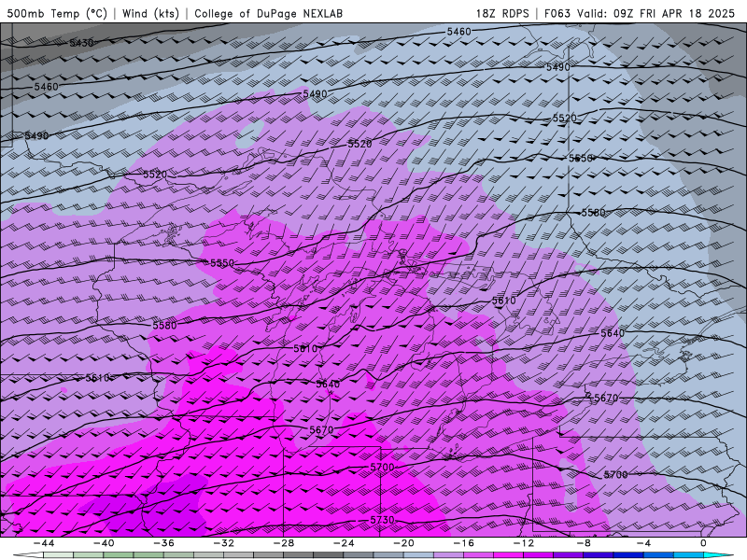Click the 5700 contour label at lower right

(615, 475)
